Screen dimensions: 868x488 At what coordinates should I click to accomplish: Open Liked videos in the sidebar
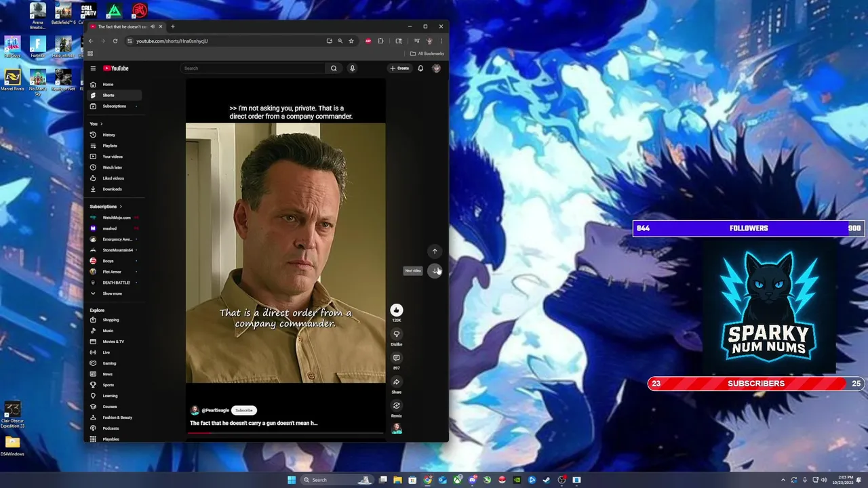click(x=113, y=178)
